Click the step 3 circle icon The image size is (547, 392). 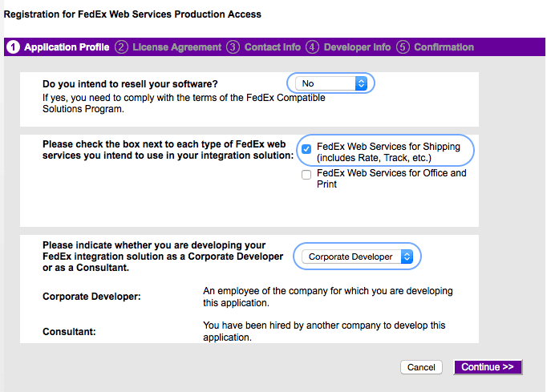tap(233, 47)
